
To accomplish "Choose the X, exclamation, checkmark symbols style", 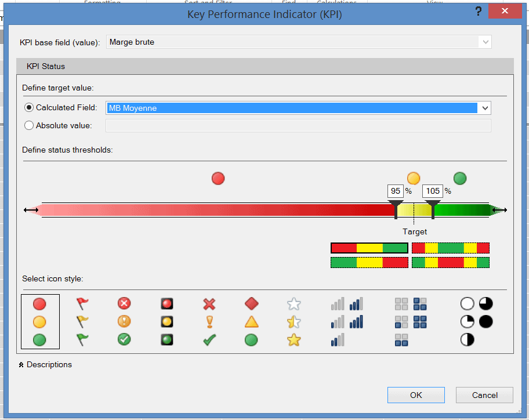I will (209, 321).
